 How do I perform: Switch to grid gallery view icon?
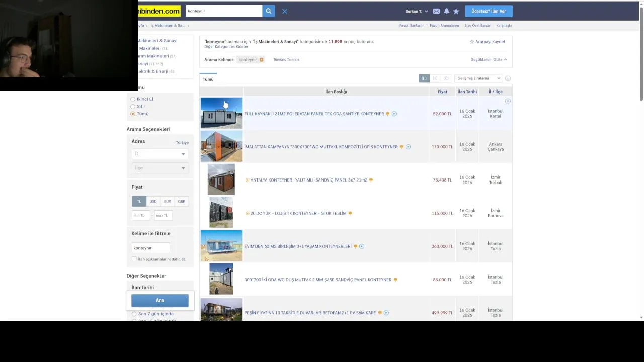click(445, 78)
